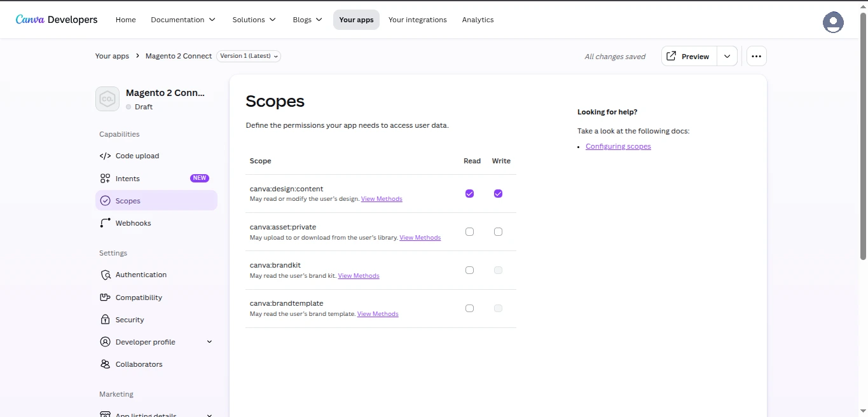Click the Authentication shield icon
The height and width of the screenshot is (417, 868).
(106, 275)
